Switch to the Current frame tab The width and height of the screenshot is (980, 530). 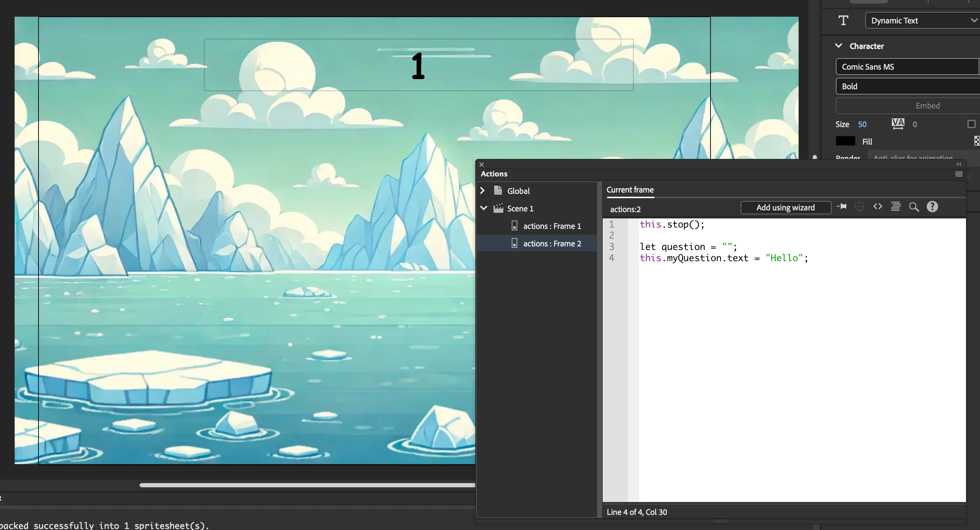tap(630, 190)
